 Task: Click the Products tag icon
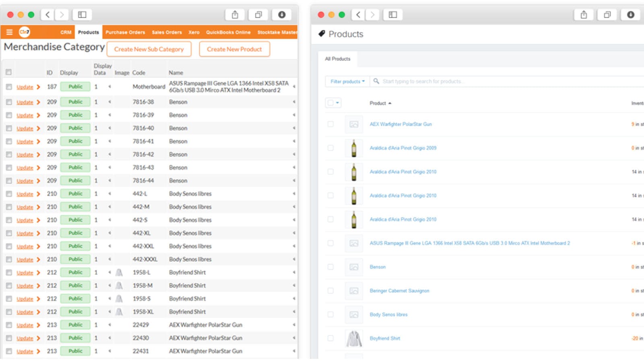coord(322,34)
